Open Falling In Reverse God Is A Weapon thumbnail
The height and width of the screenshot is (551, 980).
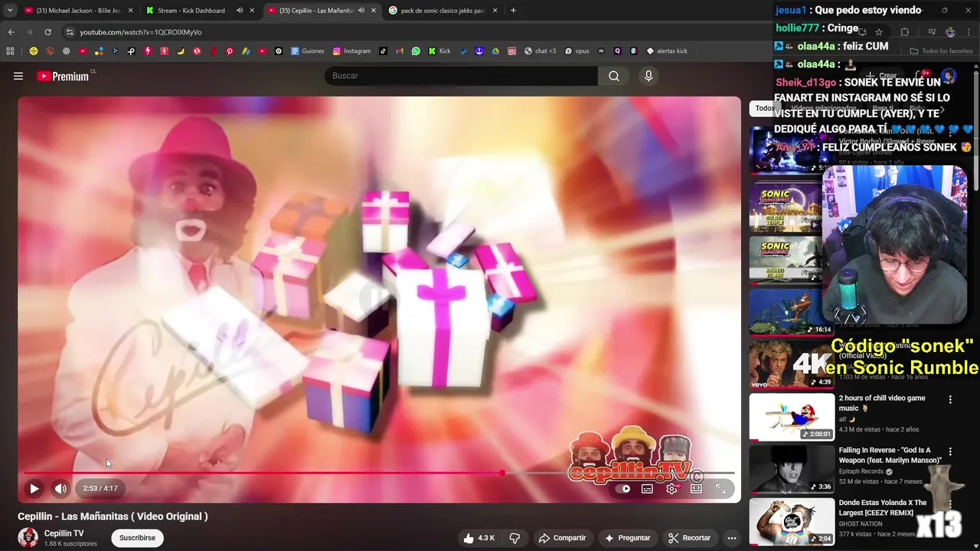(792, 469)
